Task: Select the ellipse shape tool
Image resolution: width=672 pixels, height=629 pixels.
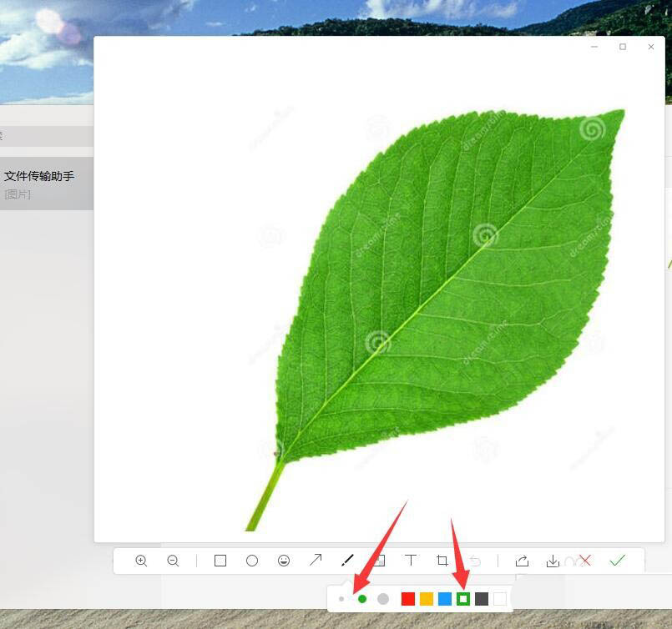Action: pyautogui.click(x=252, y=561)
